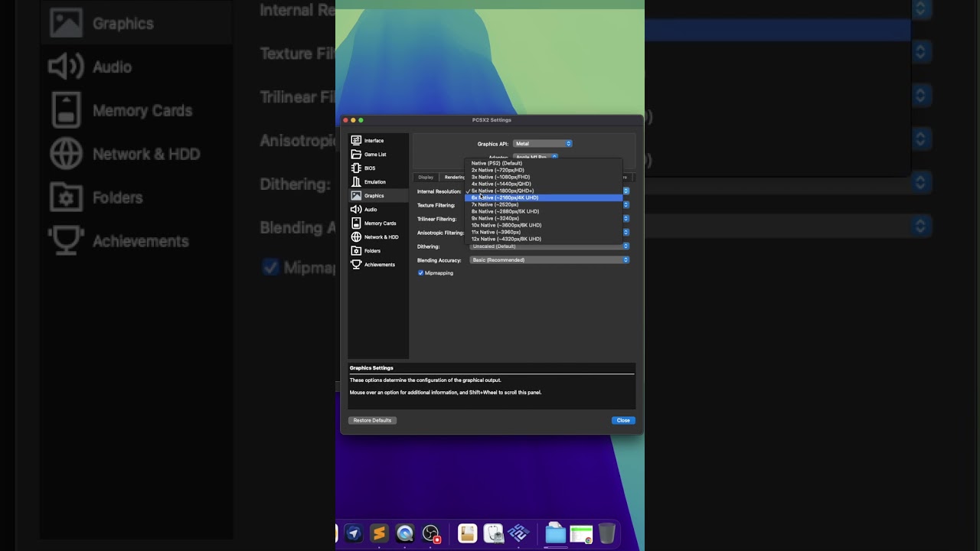Open the Adapter dropdown

tap(535, 157)
